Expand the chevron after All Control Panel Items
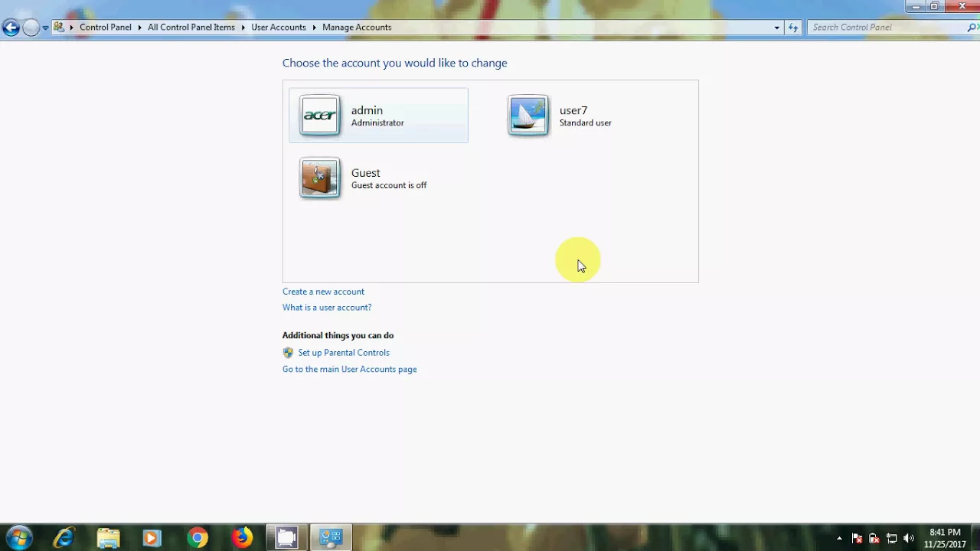 tap(243, 28)
